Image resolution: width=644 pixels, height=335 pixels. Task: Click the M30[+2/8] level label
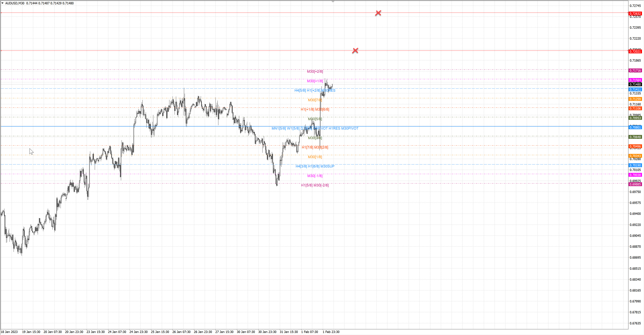(315, 71)
